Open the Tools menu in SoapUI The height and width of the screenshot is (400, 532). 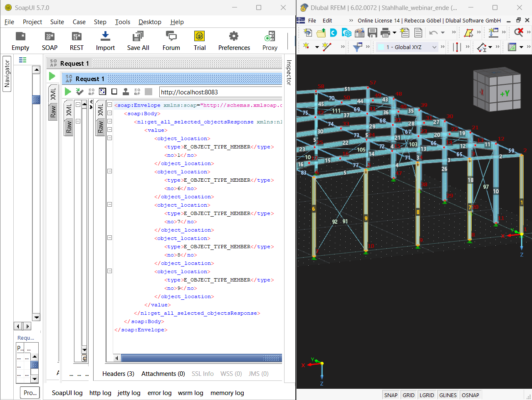click(x=122, y=22)
